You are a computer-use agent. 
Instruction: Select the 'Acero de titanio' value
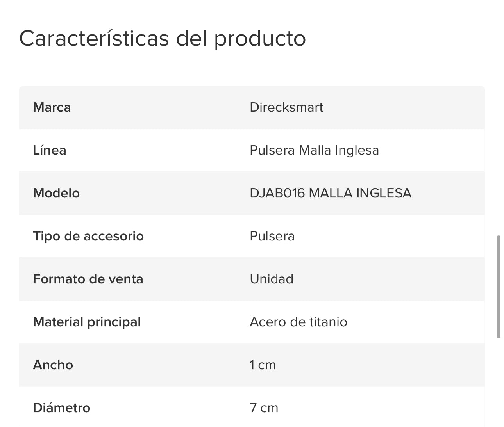point(298,322)
